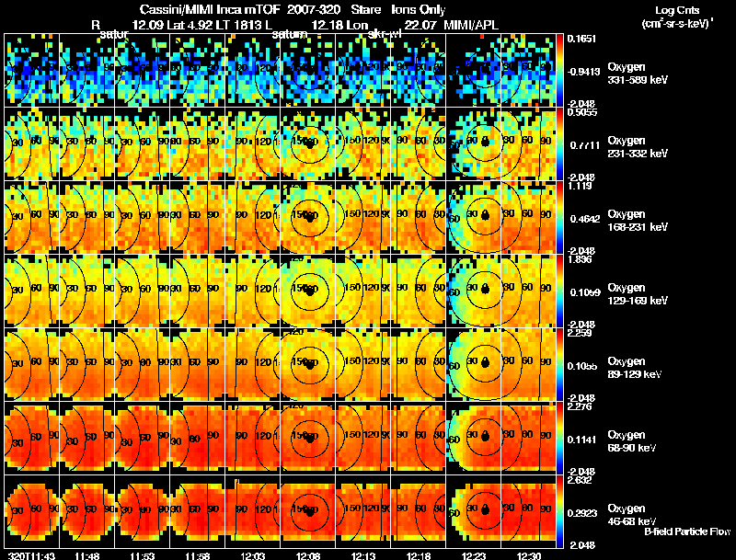
Task: Open the 68-90 keV panel at 11:53
Action: (143, 438)
